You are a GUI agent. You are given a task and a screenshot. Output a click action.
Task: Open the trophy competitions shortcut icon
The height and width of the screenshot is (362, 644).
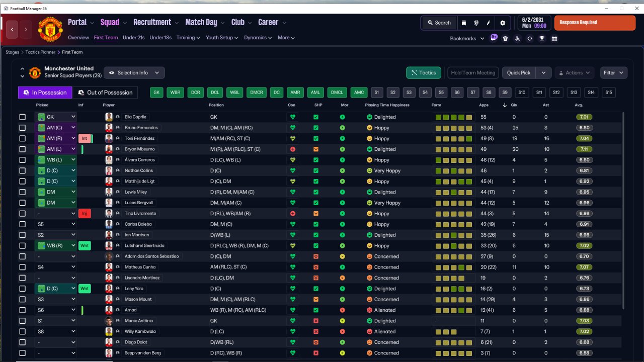(x=542, y=39)
